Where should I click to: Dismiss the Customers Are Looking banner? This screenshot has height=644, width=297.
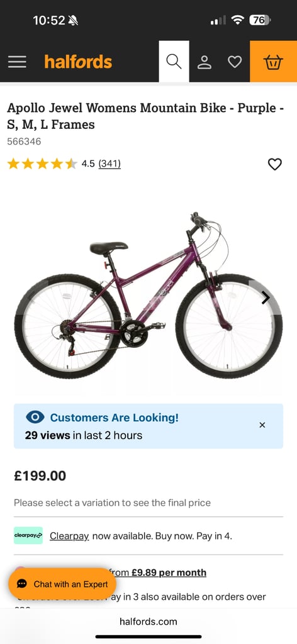(x=262, y=425)
